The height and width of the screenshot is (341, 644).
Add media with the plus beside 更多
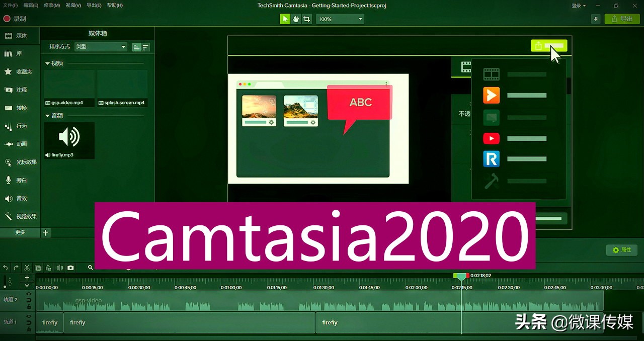(x=45, y=232)
